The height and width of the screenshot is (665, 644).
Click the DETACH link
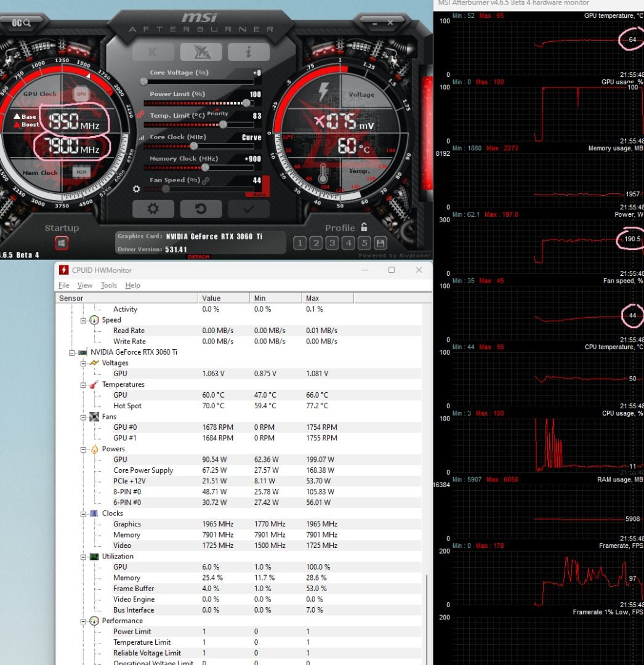(198, 257)
